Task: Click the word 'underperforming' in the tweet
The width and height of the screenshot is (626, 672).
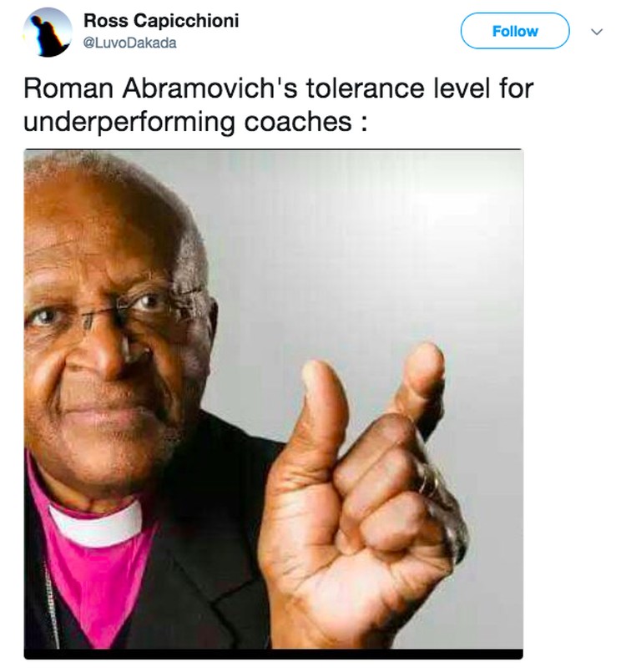Action: [129, 123]
